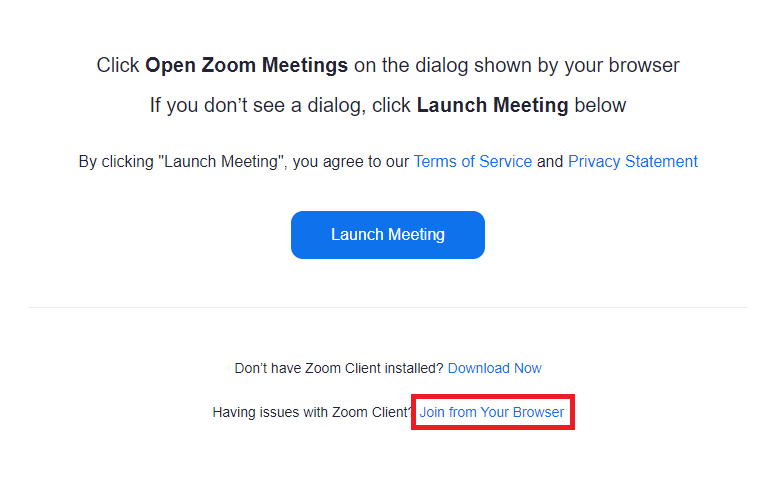Screen dimensions: 775x483
Task: Click the word "below" ending second line
Action: [600, 105]
